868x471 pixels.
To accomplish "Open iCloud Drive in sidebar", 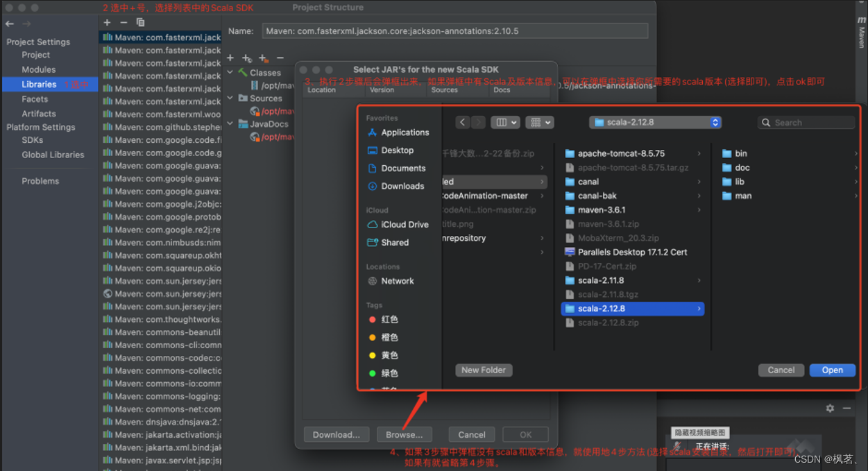I will [398, 225].
